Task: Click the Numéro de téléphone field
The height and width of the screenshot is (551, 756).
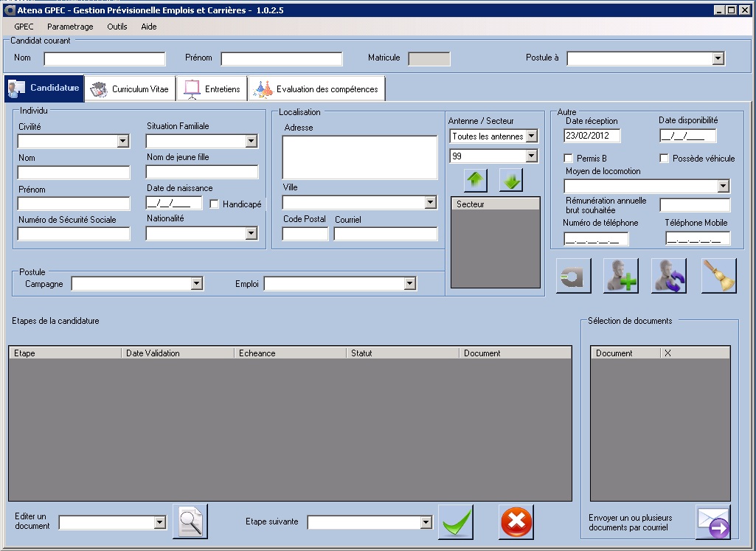Action: pyautogui.click(x=596, y=239)
